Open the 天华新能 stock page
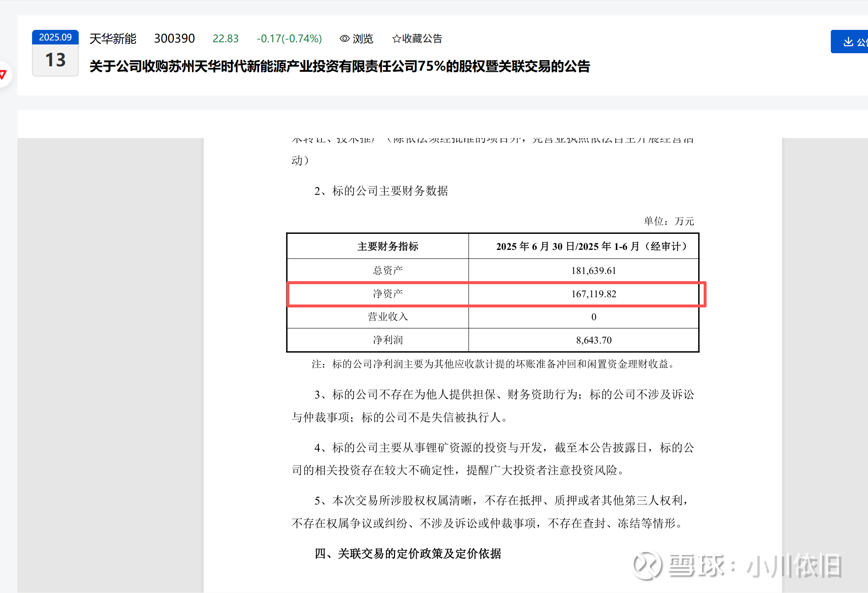 click(113, 39)
